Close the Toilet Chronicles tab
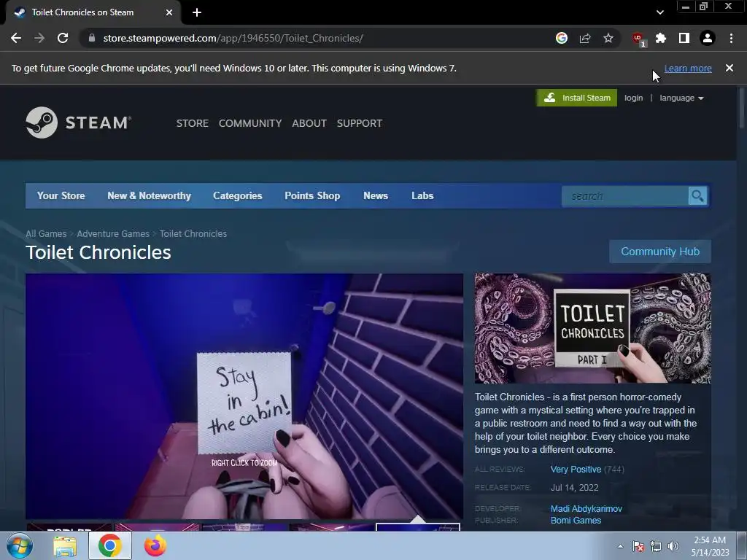 pos(169,12)
